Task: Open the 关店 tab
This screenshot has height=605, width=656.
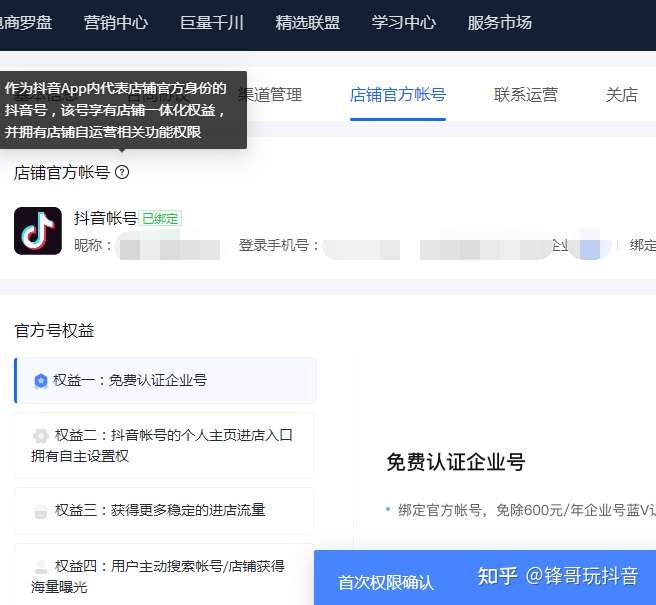Action: click(622, 95)
